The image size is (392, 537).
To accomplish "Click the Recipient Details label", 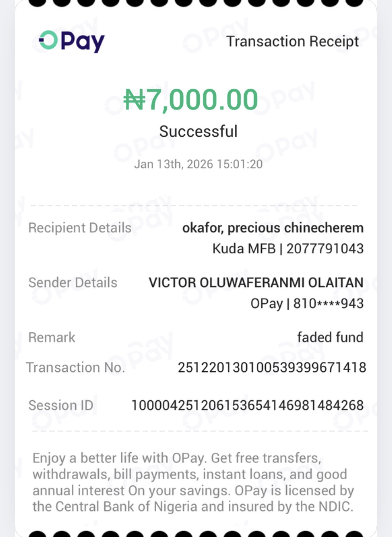I will pyautogui.click(x=80, y=228).
